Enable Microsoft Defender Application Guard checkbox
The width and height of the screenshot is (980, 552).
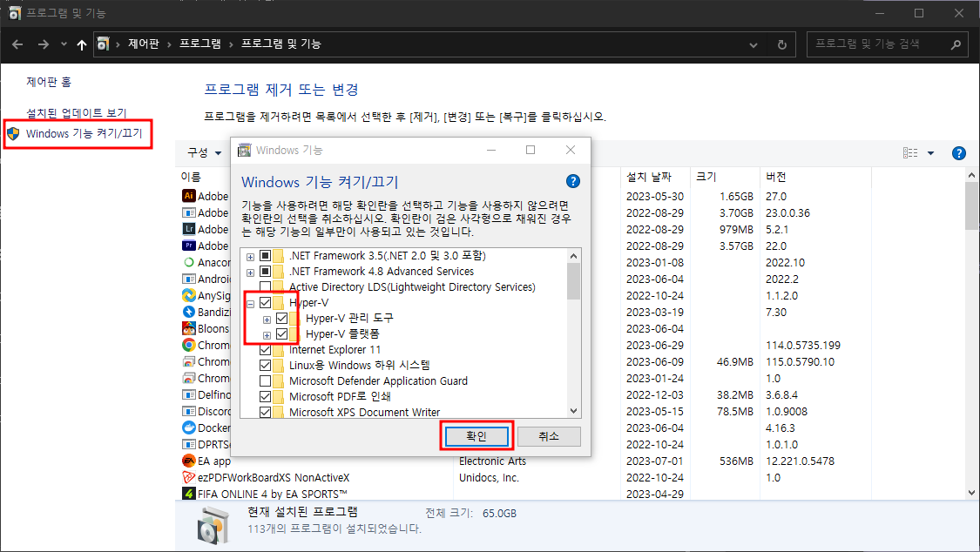point(265,380)
